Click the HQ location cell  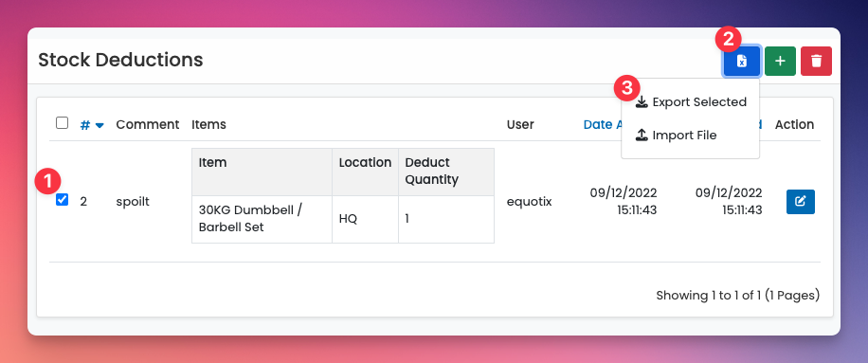(x=348, y=219)
